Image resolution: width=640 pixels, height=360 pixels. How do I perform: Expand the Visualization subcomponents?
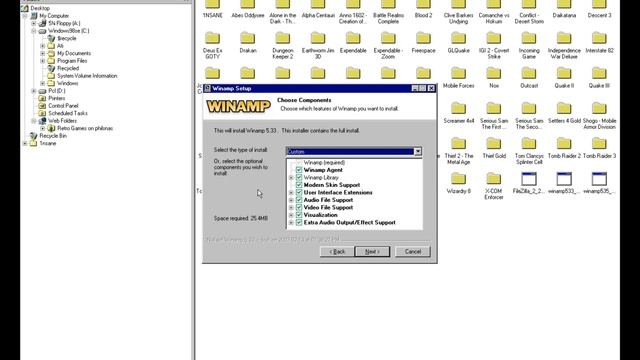(291, 215)
